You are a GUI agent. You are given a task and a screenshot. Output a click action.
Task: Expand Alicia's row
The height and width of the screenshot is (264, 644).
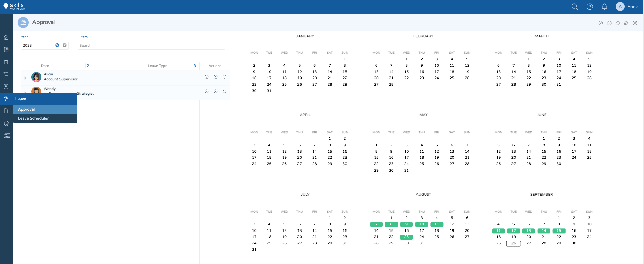[x=25, y=78]
